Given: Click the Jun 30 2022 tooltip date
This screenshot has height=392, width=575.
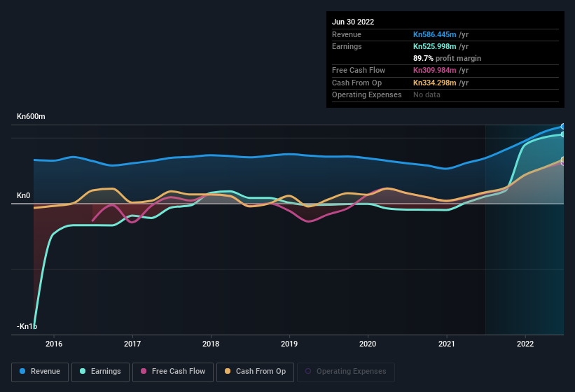Looking at the screenshot, I should (353, 22).
